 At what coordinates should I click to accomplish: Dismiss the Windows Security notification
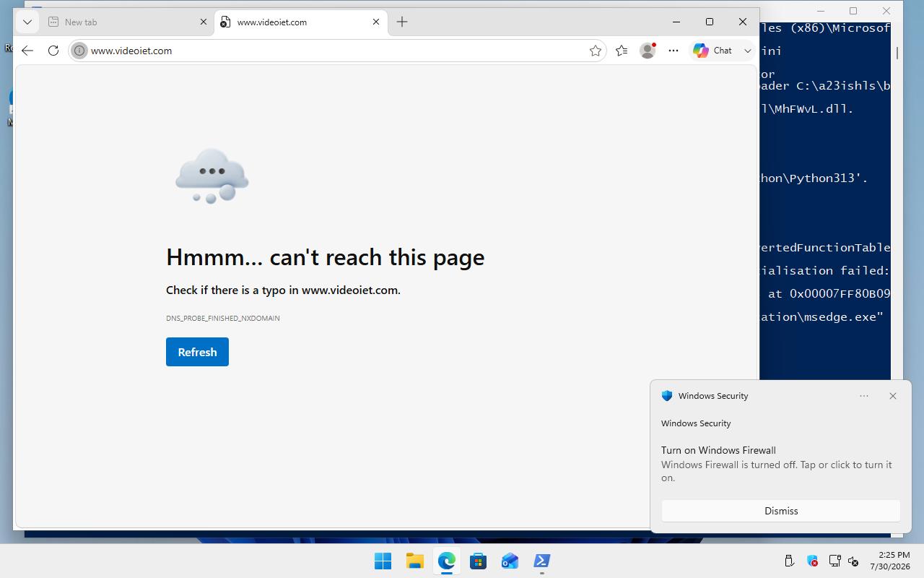pyautogui.click(x=781, y=511)
